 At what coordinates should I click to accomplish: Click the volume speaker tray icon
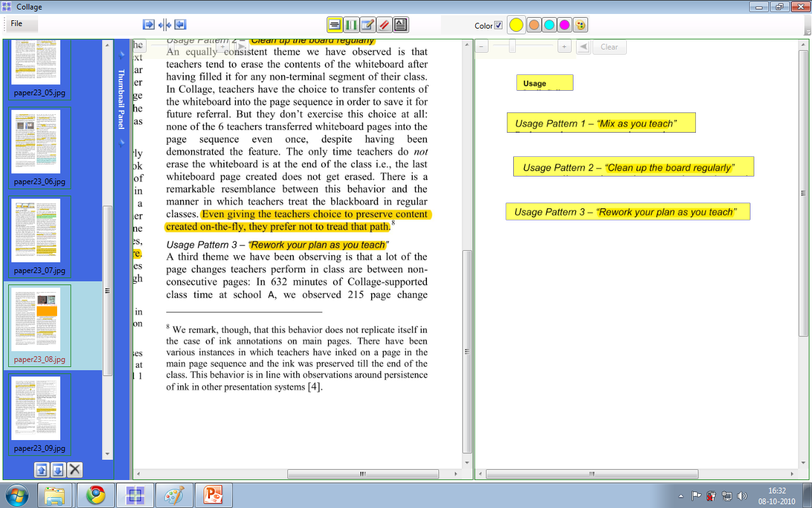click(x=742, y=496)
